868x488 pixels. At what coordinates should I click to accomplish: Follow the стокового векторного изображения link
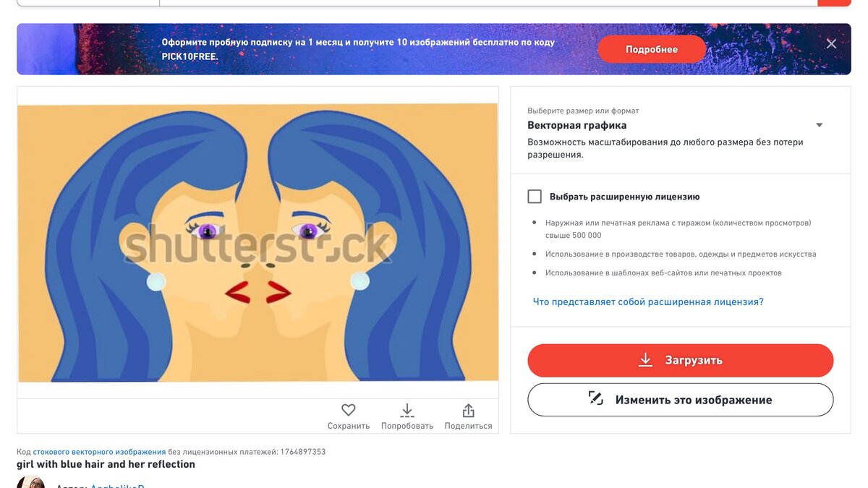[x=99, y=452]
